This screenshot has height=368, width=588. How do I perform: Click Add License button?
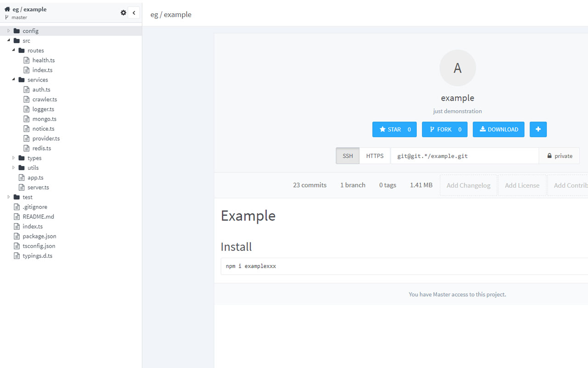tap(522, 185)
